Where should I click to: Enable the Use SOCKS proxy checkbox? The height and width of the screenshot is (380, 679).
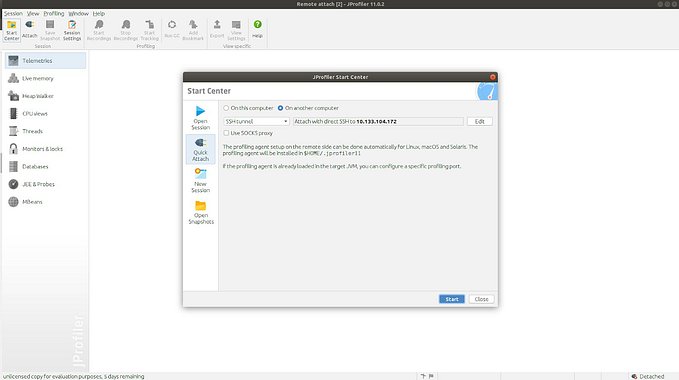point(226,133)
